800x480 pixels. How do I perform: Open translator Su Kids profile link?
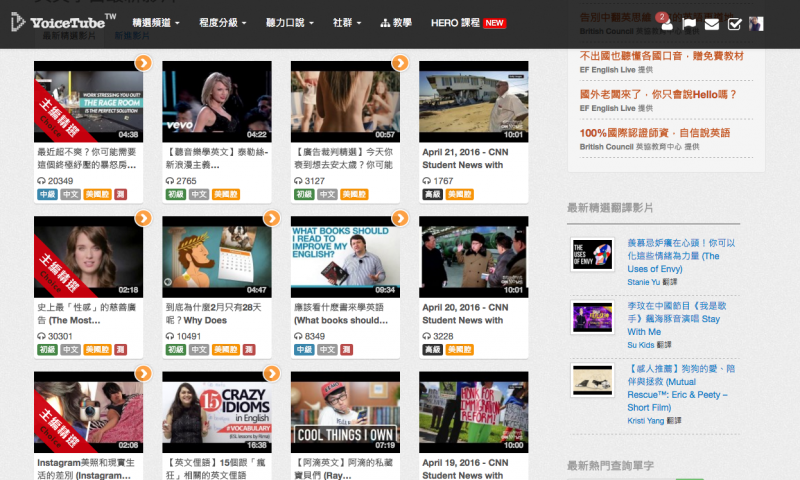pyautogui.click(x=641, y=345)
